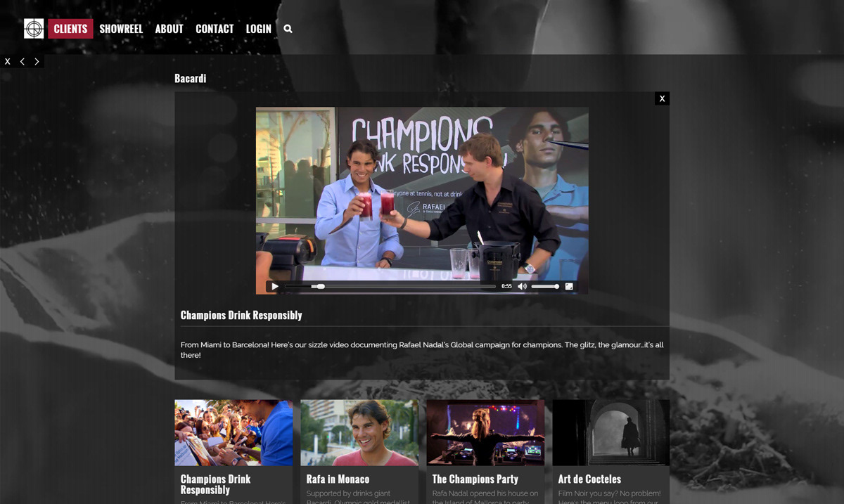
Task: Open the ABOUT menu item
Action: [x=169, y=29]
